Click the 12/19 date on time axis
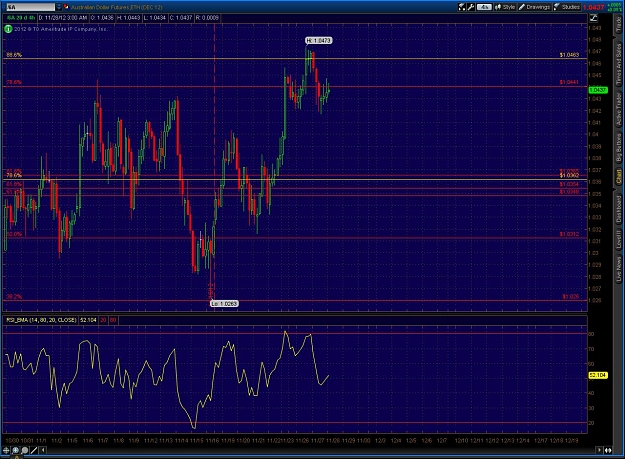625x459 pixels. (572, 440)
